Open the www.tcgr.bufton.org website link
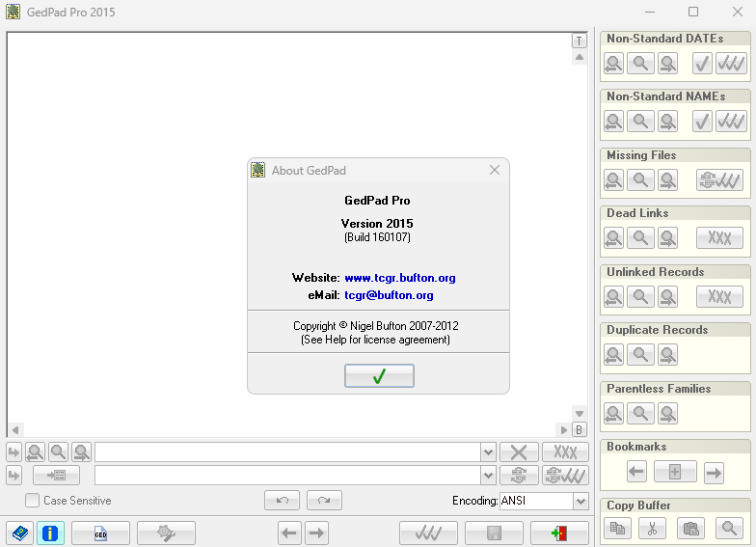 coord(399,278)
